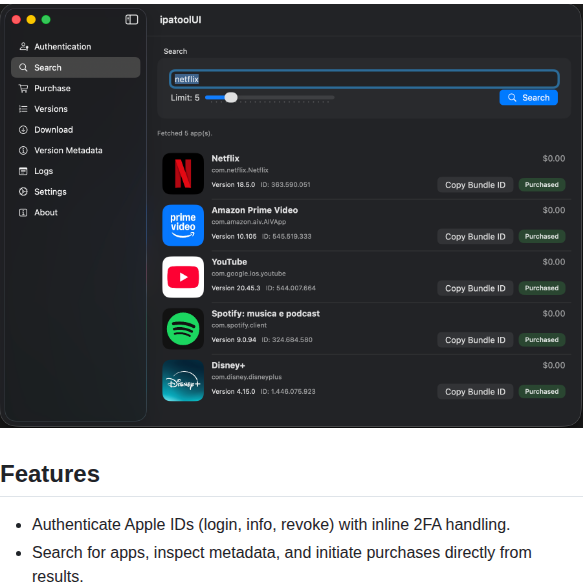Switch to the Download section
The height and width of the screenshot is (583, 583).
pyautogui.click(x=76, y=129)
